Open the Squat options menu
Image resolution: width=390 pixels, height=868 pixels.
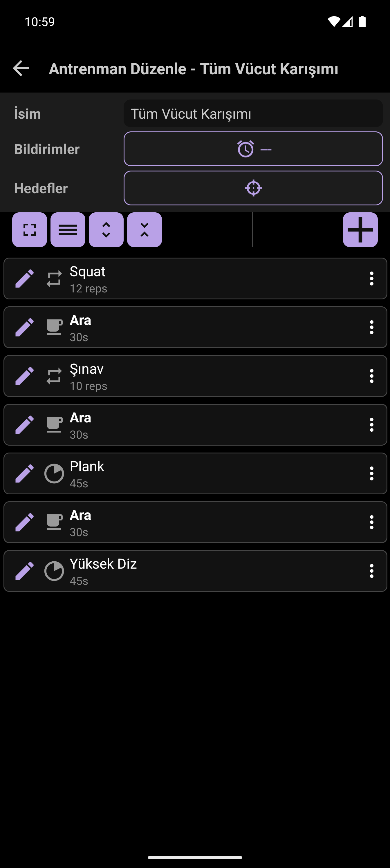pyautogui.click(x=371, y=279)
